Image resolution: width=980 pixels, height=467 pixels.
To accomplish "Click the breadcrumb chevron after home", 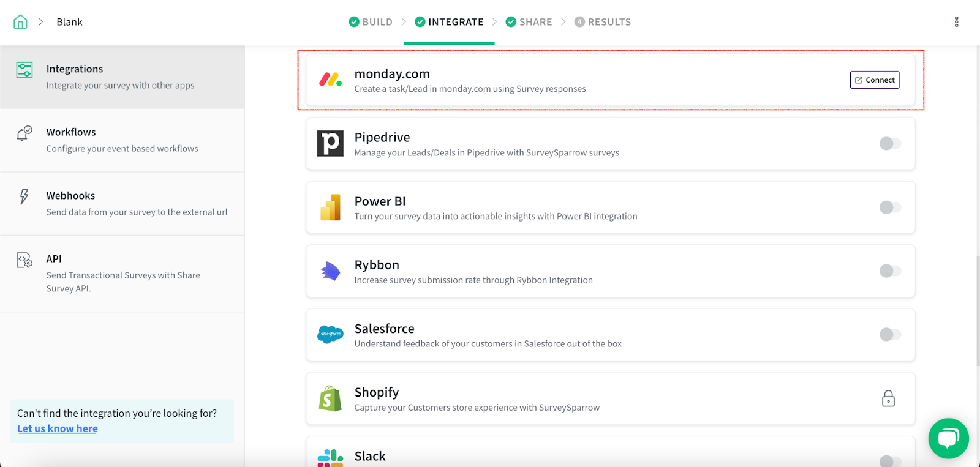I will click(41, 22).
